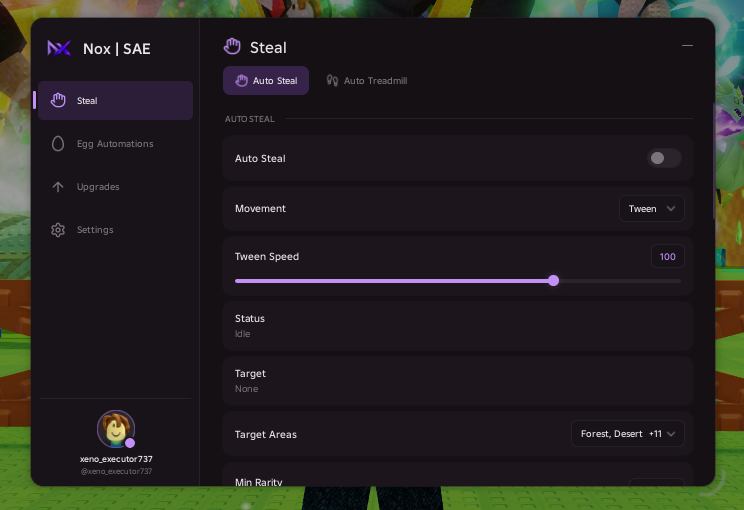Click the Tween Speed label
Viewport: 744px width, 510px height.
tap(267, 257)
